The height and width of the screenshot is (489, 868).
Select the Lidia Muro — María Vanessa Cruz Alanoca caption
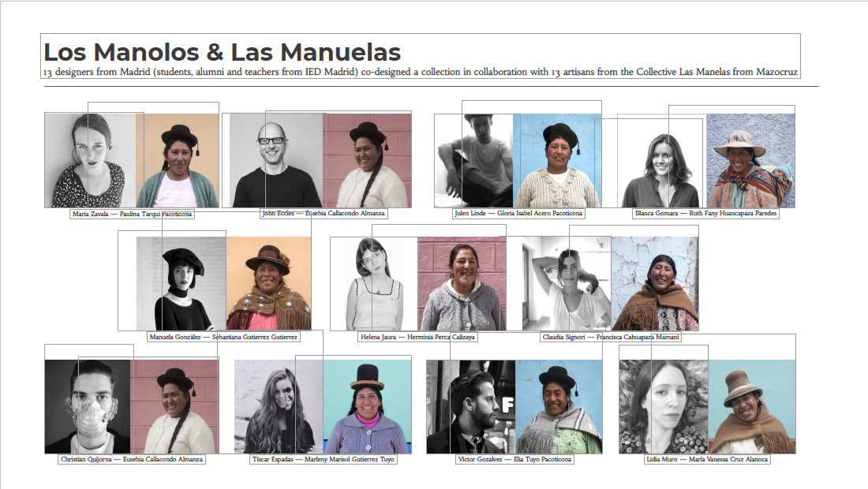(x=708, y=459)
